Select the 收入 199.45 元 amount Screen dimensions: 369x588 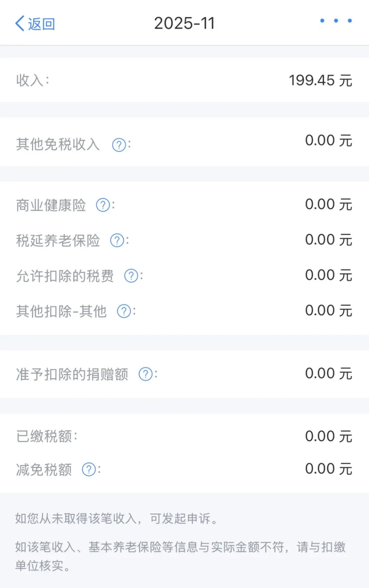coord(320,81)
